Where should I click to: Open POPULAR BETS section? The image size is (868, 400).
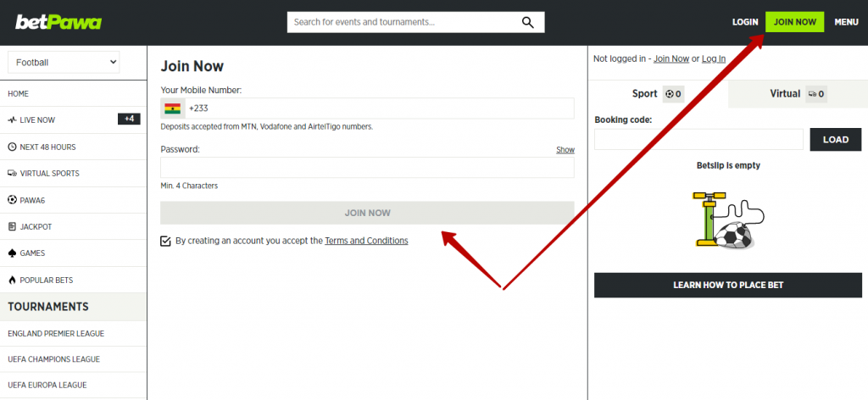[x=73, y=280]
